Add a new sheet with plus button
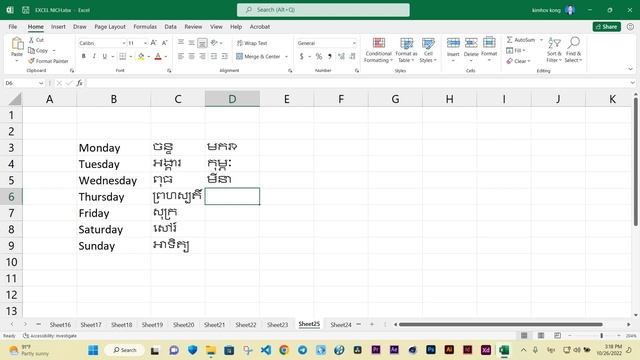The image size is (640, 360). [x=371, y=324]
